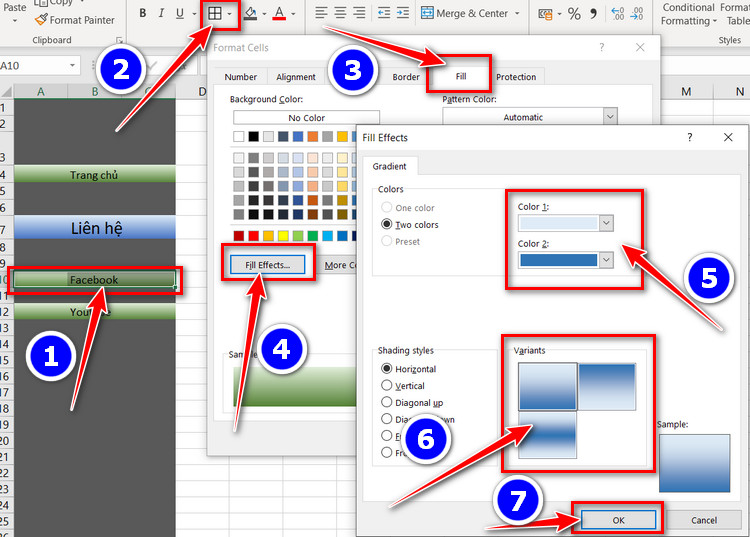Select the Facebook cell

point(94,280)
